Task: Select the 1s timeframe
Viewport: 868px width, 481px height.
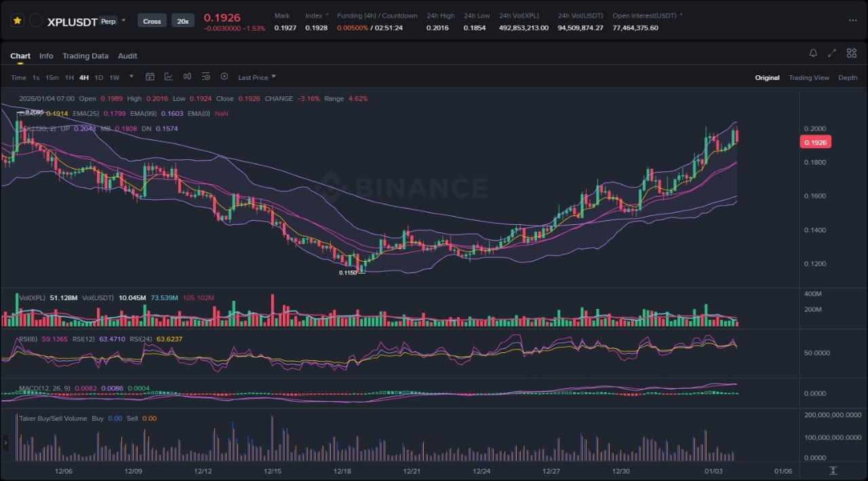Action: click(x=36, y=77)
